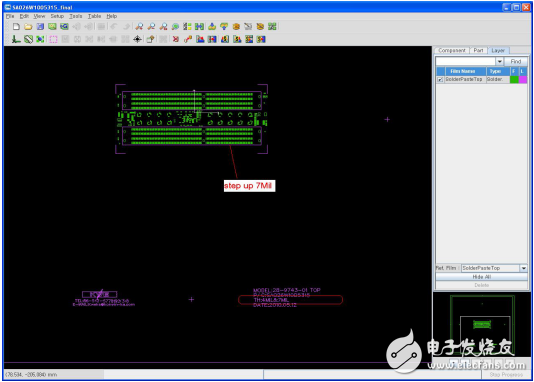
Task: Open the Tools menu
Action: point(76,16)
